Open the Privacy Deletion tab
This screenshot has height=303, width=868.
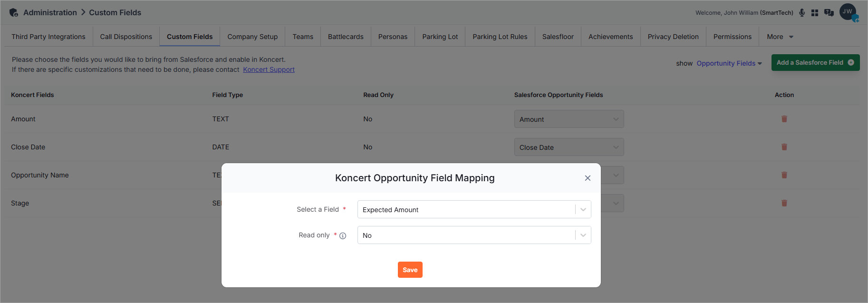click(x=673, y=37)
